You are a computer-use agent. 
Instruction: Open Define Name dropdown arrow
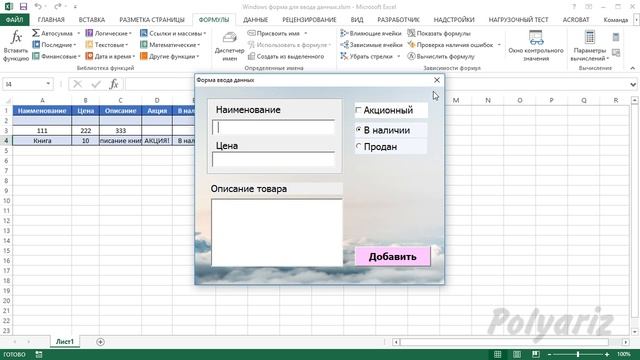pyautogui.click(x=305, y=33)
